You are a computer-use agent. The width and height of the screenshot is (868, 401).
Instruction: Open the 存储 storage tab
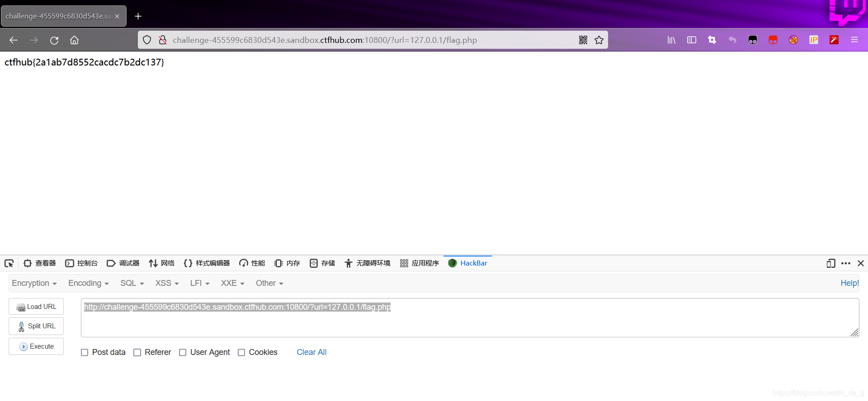322,263
